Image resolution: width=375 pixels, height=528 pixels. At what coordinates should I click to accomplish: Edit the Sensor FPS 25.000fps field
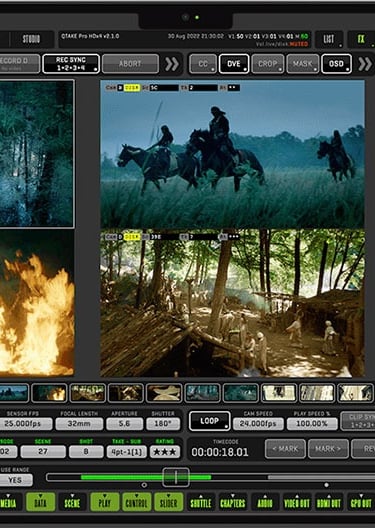pyautogui.click(x=26, y=424)
